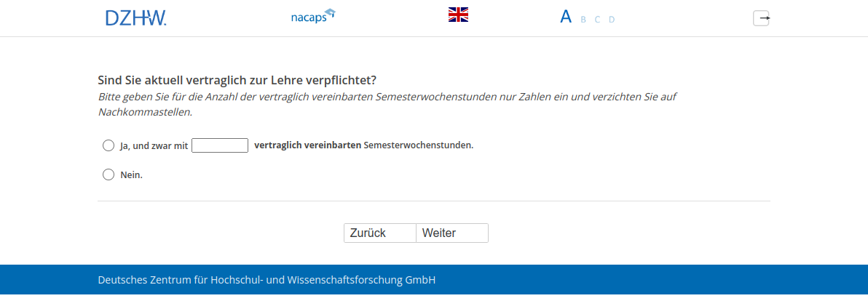Image resolution: width=868 pixels, height=301 pixels.
Task: Click the italic instruction text about Nachkommastellen
Action: click(x=387, y=104)
